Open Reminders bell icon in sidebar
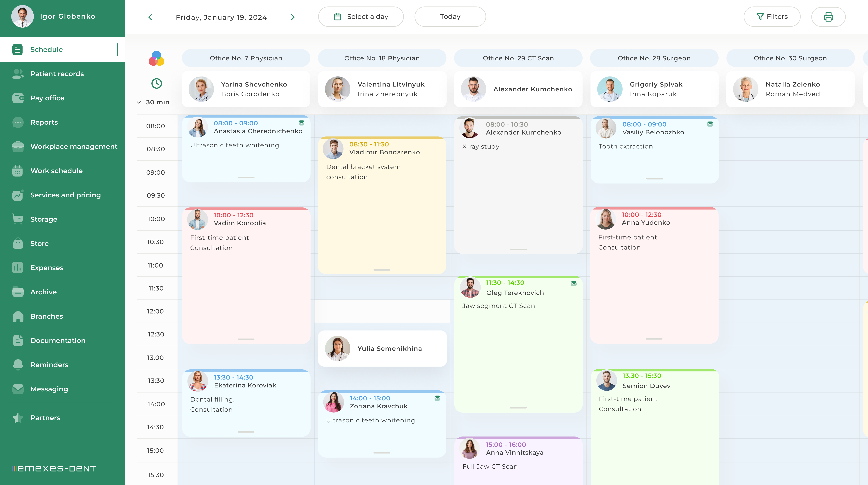This screenshot has height=485, width=868. click(x=17, y=364)
